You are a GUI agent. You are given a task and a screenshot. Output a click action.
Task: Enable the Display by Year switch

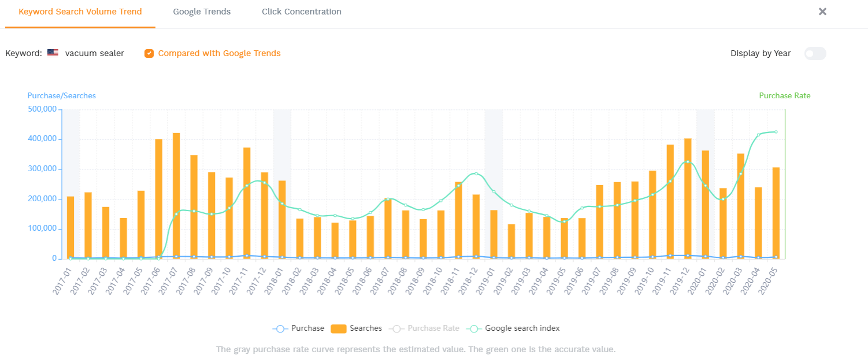(x=815, y=53)
